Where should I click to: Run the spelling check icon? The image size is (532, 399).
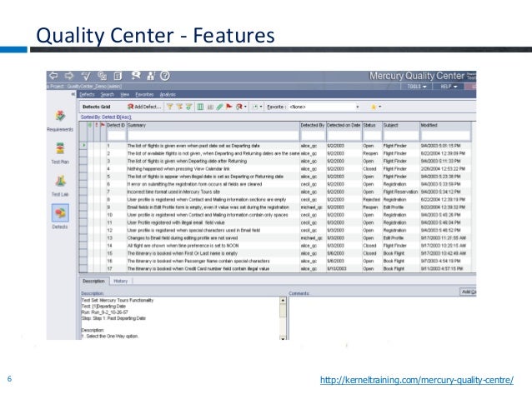coord(86,76)
